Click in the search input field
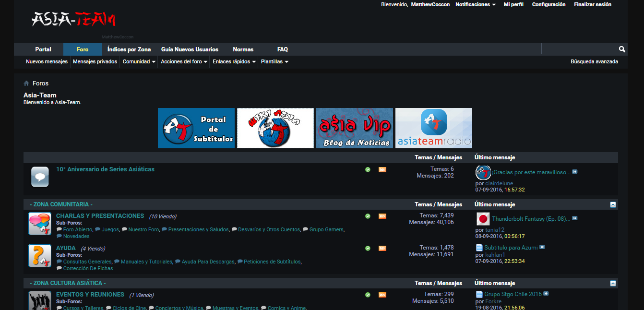Image resolution: width=644 pixels, height=310 pixels. [x=580, y=49]
